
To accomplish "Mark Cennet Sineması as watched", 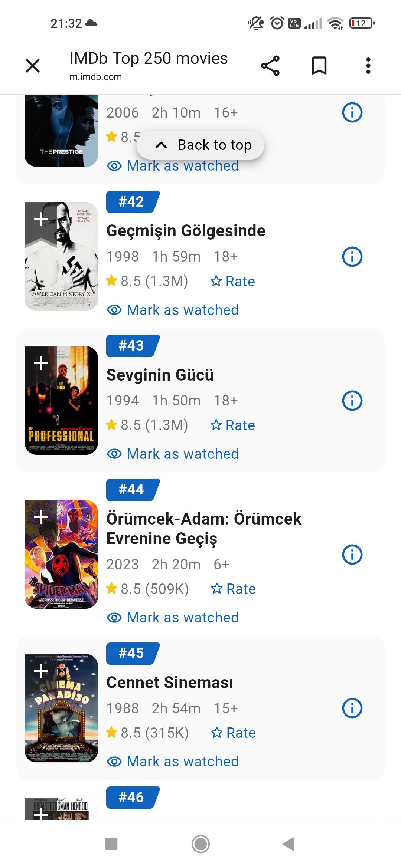I will pos(173,762).
